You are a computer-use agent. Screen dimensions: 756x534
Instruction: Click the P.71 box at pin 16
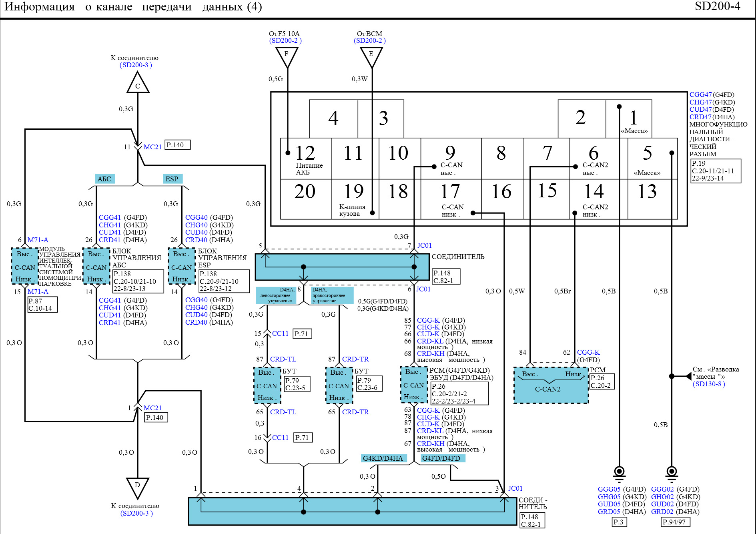point(303,438)
